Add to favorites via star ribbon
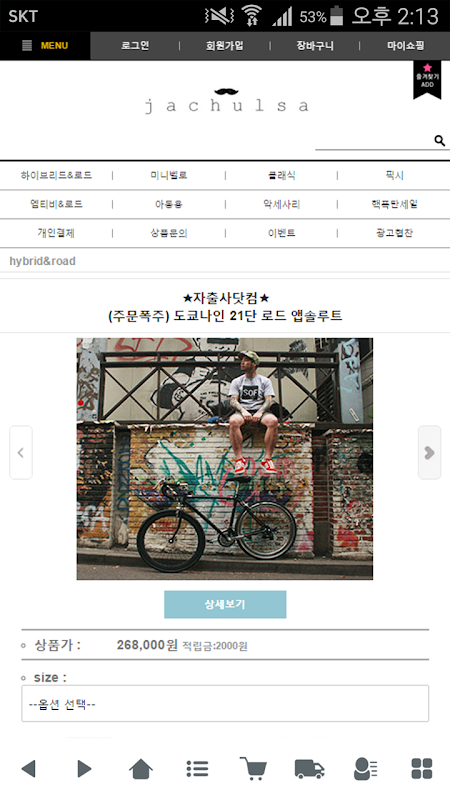Image resolution: width=450 pixels, height=800 pixels. point(427,80)
